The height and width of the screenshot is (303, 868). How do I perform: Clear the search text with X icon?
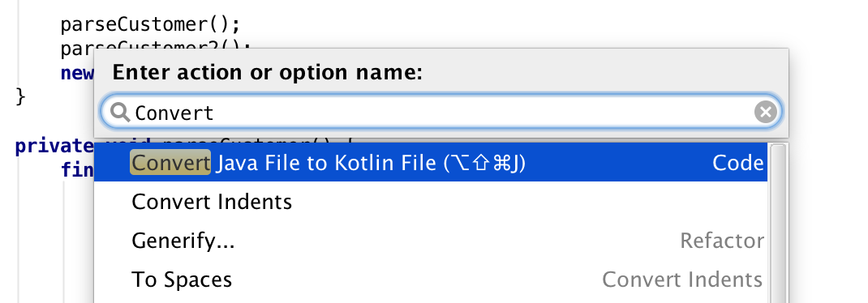(x=766, y=113)
